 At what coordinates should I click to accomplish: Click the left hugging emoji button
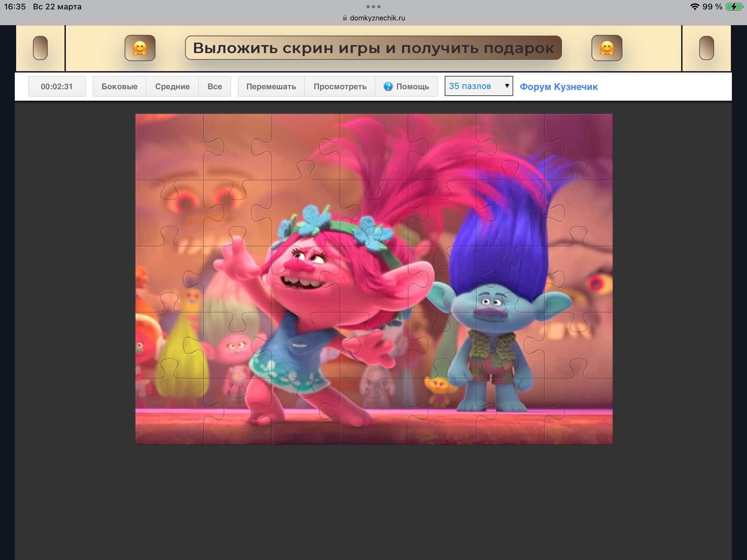140,48
